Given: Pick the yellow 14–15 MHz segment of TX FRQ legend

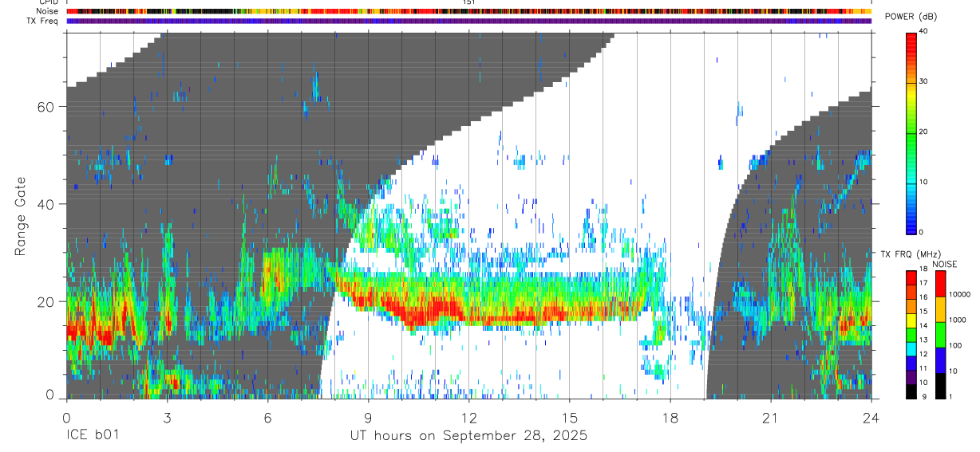Looking at the screenshot, I should 911,320.
